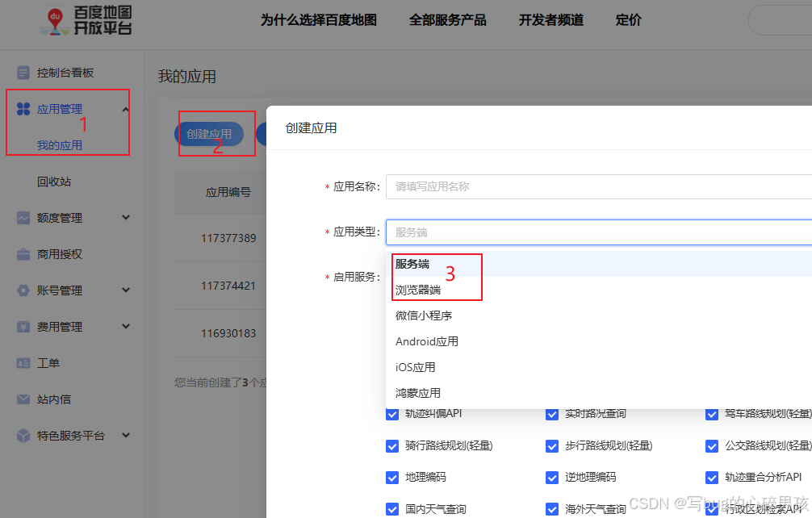Expand the 额度管理 chevron
The width and height of the screenshot is (812, 518).
(x=125, y=217)
